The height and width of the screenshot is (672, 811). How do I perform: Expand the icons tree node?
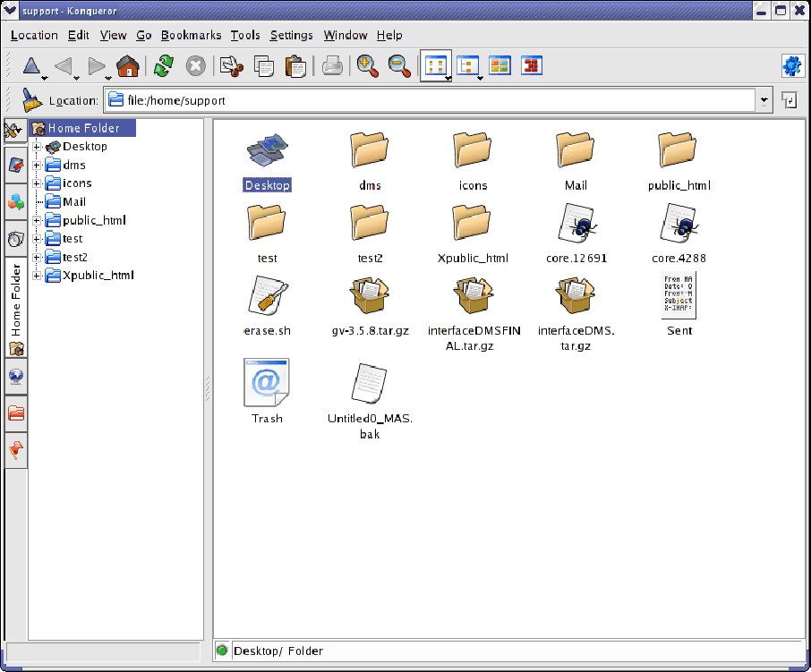[37, 183]
